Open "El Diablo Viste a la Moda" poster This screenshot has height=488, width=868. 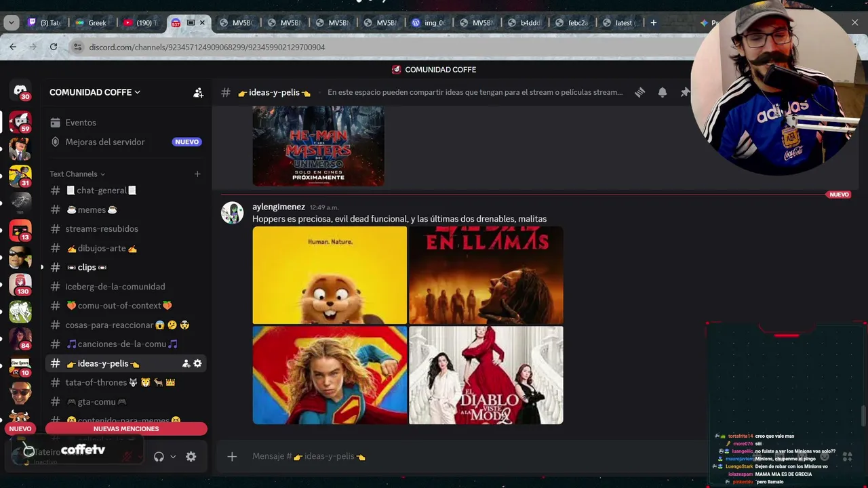(486, 375)
